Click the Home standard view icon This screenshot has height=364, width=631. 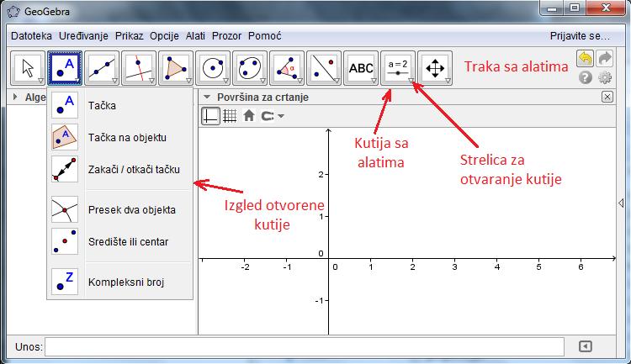point(249,116)
